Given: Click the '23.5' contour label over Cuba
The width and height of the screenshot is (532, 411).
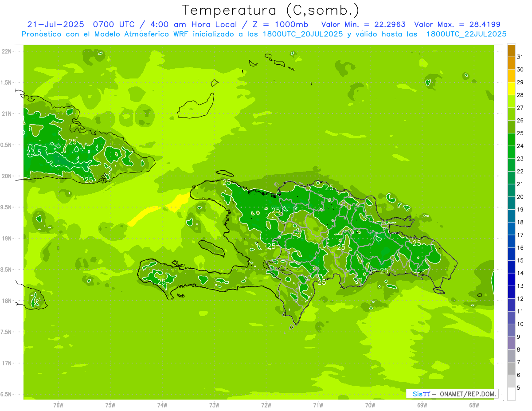Looking at the screenshot, I should [34, 153].
